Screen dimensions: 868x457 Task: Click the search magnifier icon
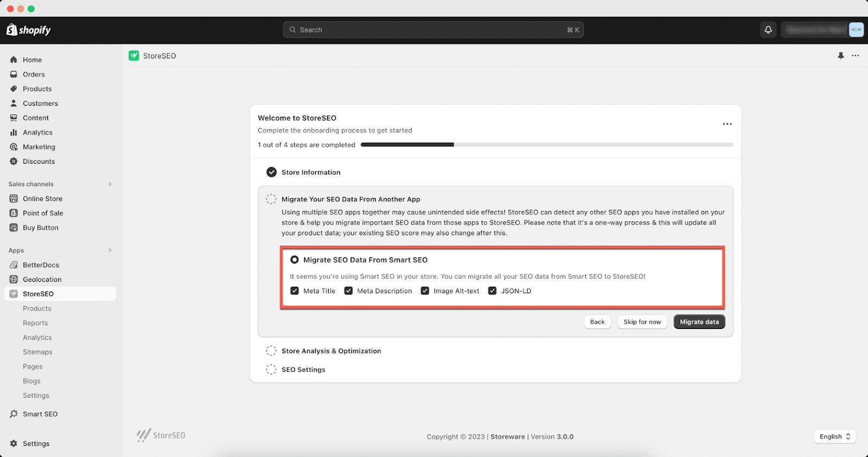[x=293, y=30]
